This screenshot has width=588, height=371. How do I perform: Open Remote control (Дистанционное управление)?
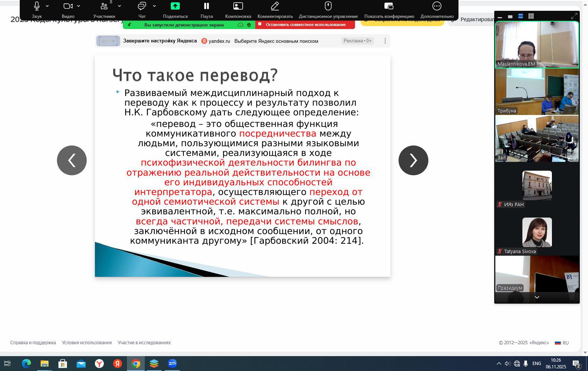point(328,6)
